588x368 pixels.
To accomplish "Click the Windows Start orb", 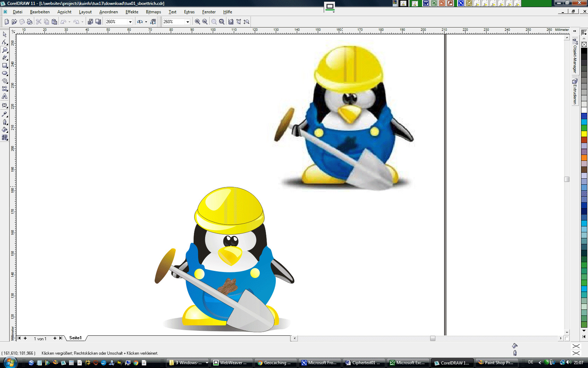I will point(9,362).
